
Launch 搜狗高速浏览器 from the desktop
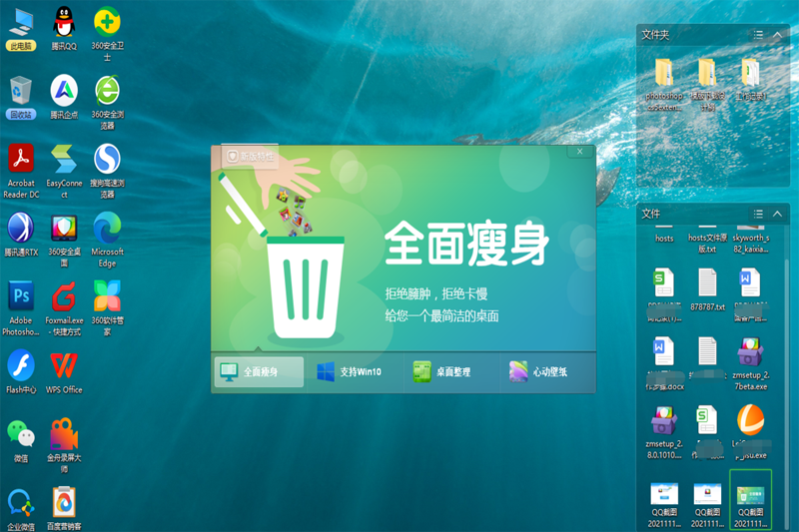107,160
